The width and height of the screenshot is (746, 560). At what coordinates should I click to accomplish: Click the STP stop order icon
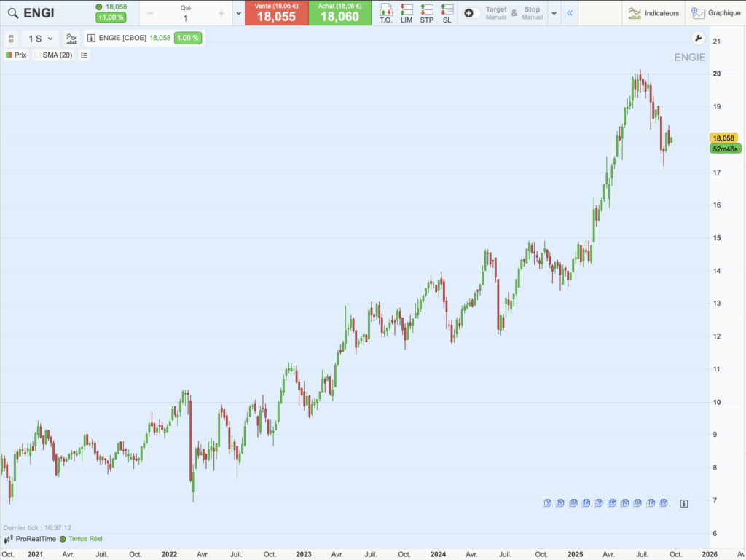coord(427,12)
